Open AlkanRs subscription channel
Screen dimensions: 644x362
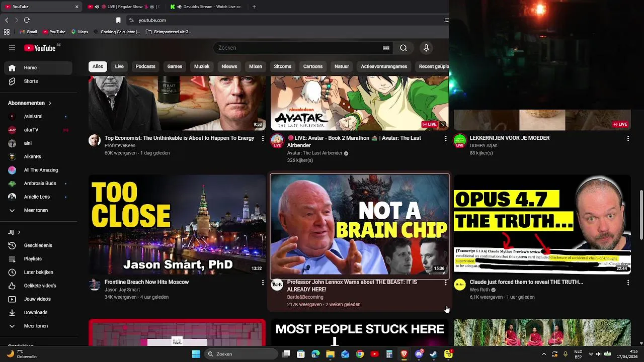coord(38,156)
